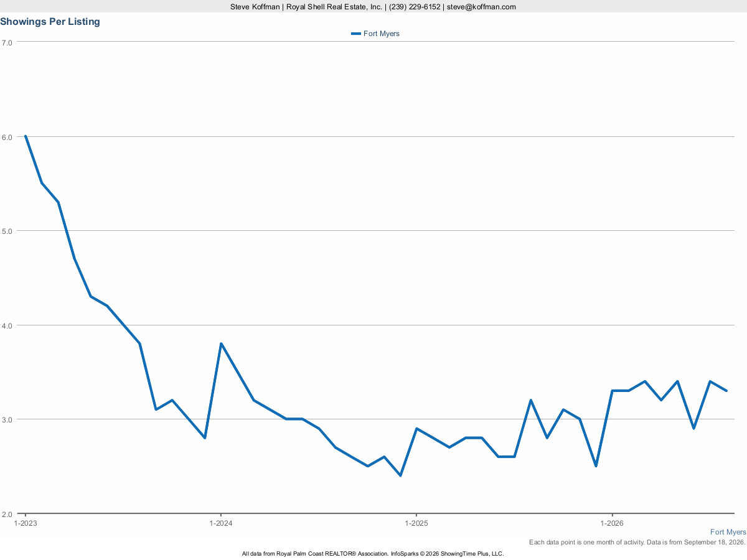Select the 1-2023 x-axis label
The width and height of the screenshot is (747, 560).
[x=26, y=524]
